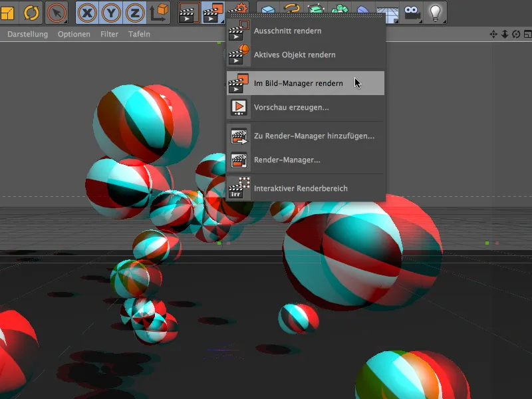Viewport: 532px width, 399px height.
Task: Choose Aktives Objekt rendern entry
Action: [x=305, y=55]
